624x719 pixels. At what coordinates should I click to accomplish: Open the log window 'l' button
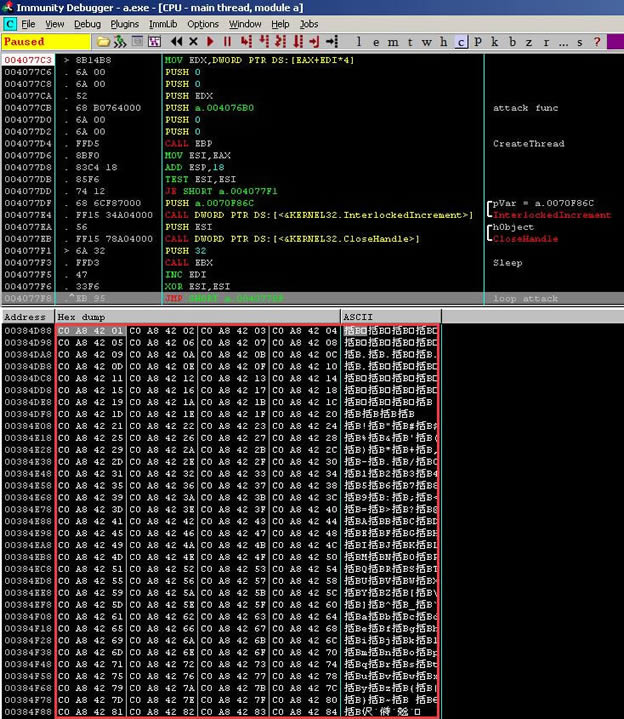[x=359, y=42]
